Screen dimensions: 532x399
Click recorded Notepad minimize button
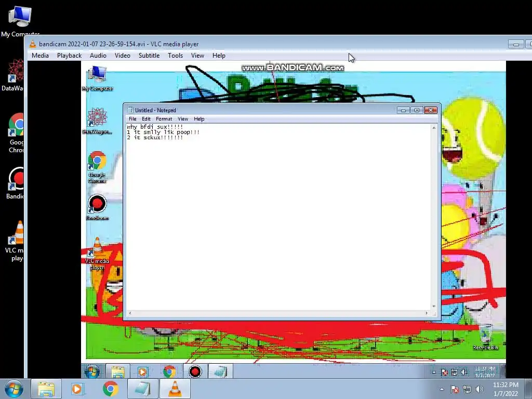click(x=403, y=110)
